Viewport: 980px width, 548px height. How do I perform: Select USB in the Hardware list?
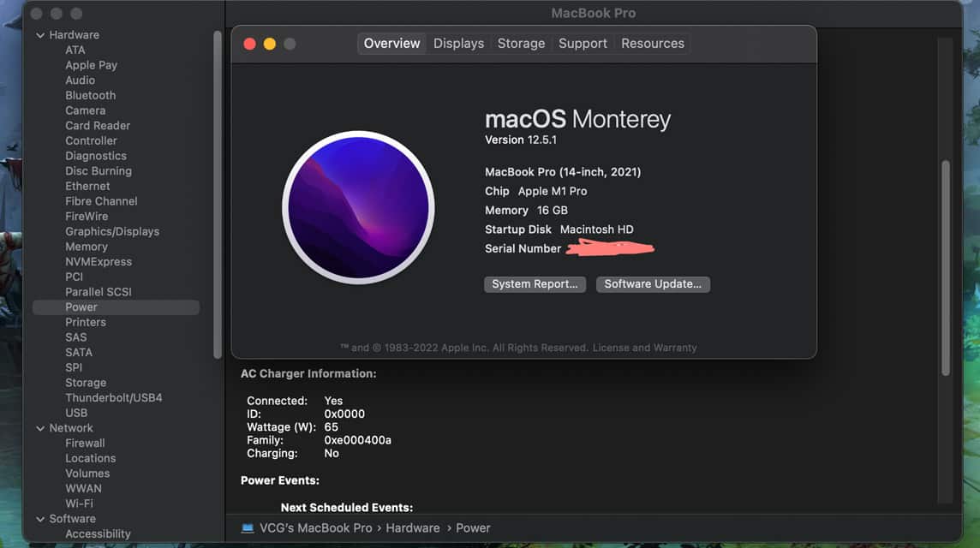click(x=76, y=413)
